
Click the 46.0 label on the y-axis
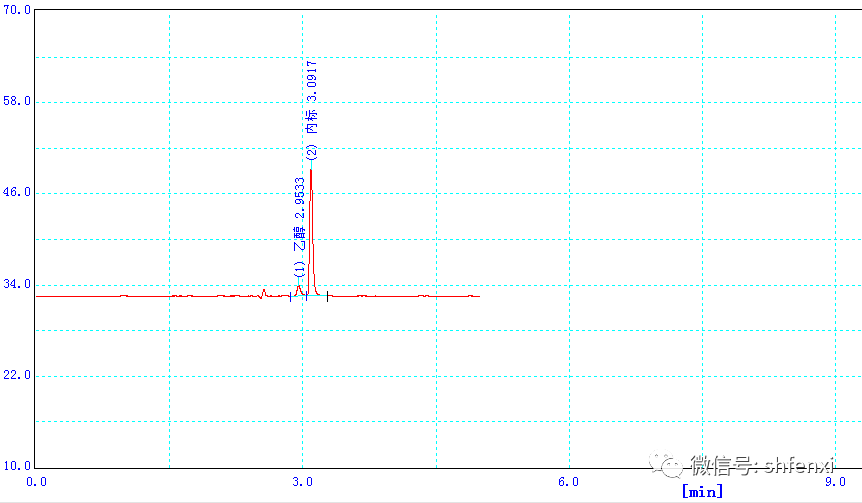pyautogui.click(x=17, y=193)
